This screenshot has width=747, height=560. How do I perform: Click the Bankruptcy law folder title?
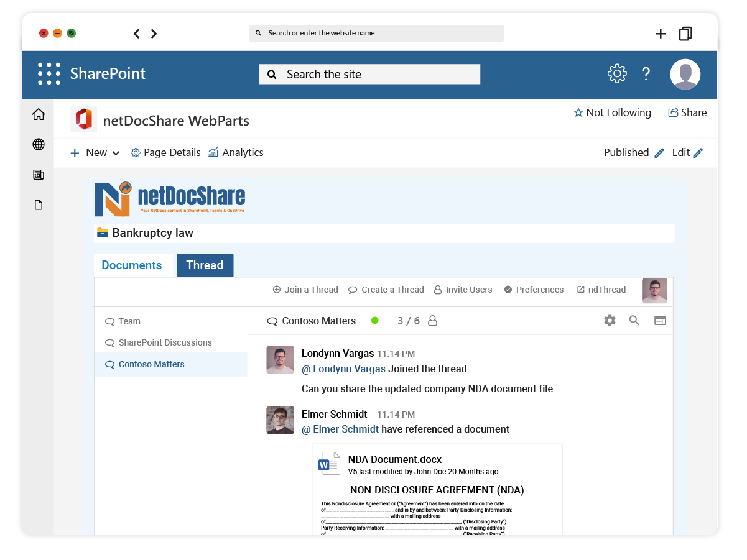[x=153, y=233]
